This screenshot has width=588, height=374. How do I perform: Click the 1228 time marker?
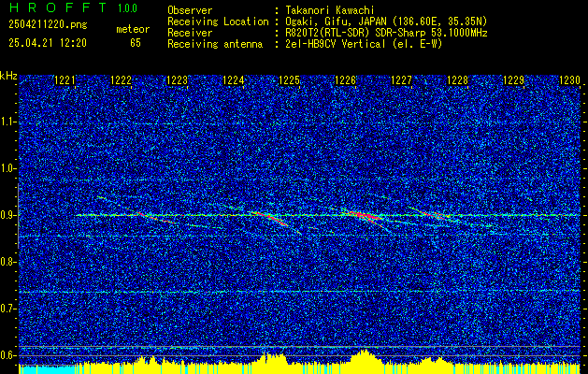[457, 80]
